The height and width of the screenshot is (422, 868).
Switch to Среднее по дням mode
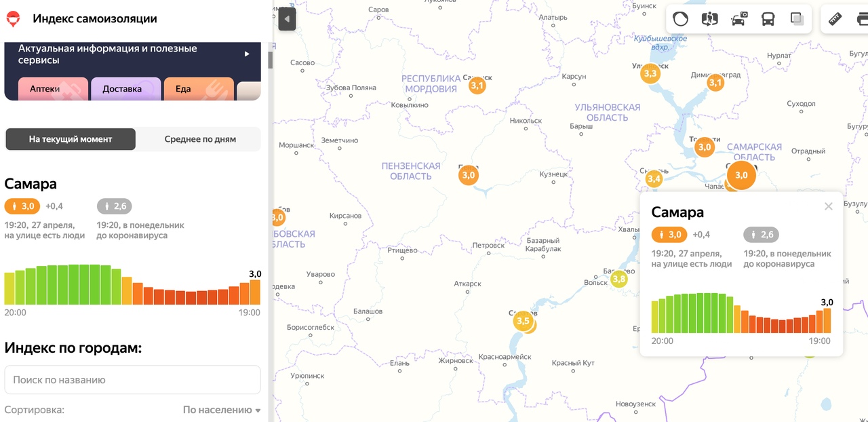(200, 139)
